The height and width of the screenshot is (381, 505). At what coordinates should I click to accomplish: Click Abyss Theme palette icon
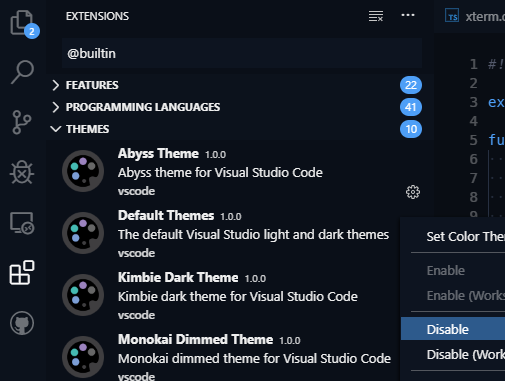[x=83, y=171]
